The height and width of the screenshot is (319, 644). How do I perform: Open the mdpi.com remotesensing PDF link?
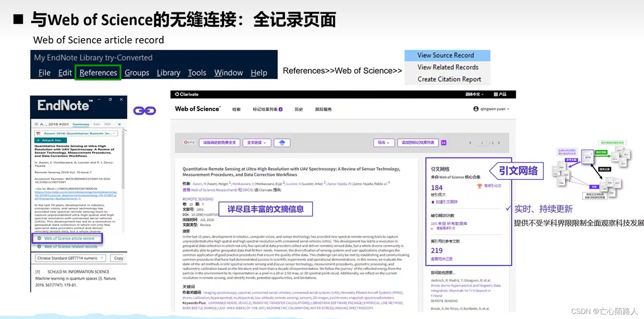(x=75, y=195)
